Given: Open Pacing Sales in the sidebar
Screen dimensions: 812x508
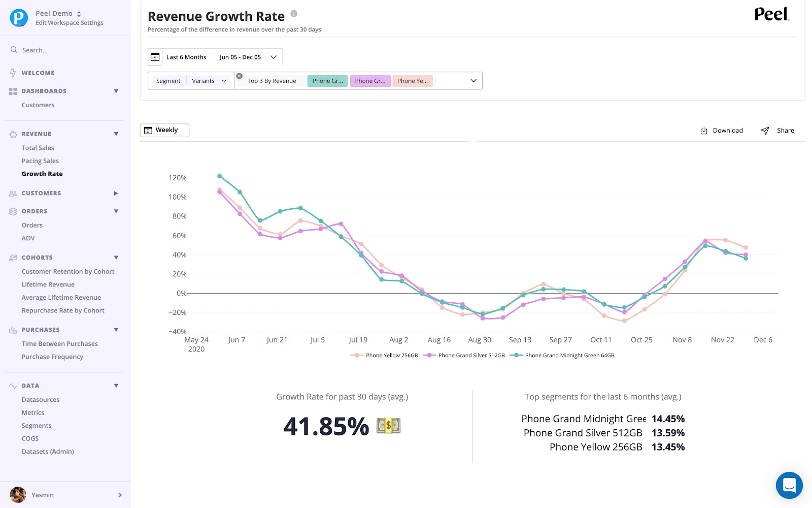Looking at the screenshot, I should 40,161.
